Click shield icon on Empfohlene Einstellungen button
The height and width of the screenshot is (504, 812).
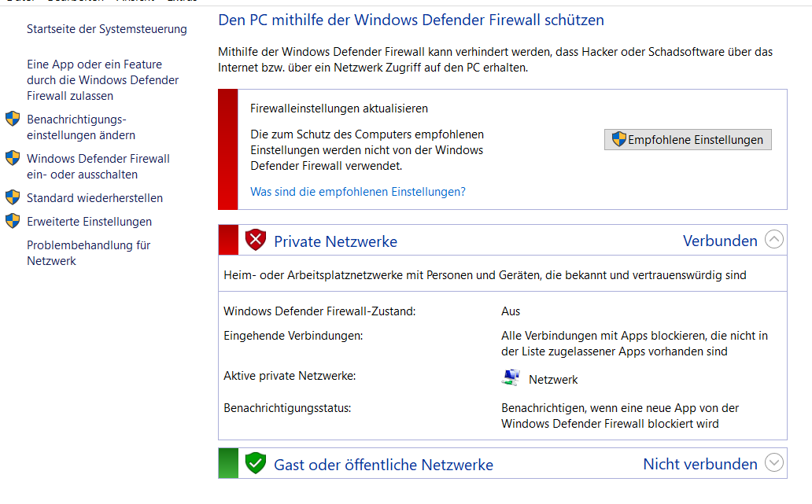[x=619, y=140]
